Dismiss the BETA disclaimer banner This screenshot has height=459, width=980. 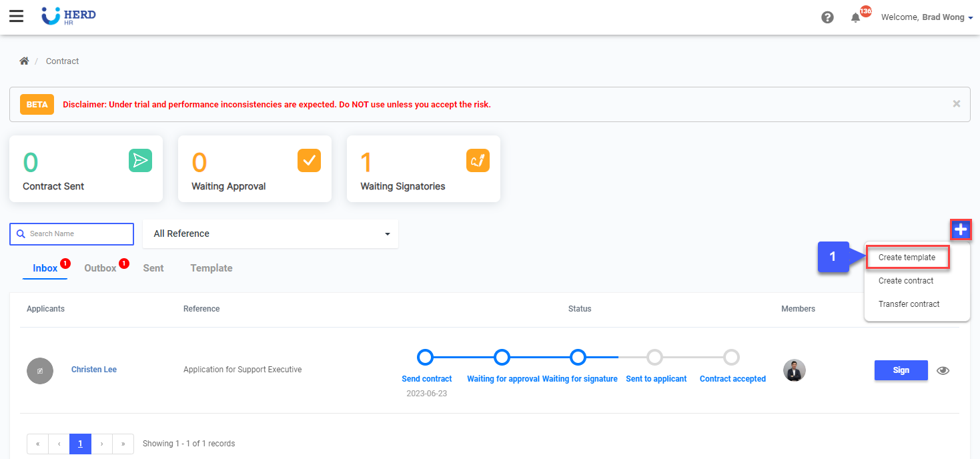tap(957, 104)
